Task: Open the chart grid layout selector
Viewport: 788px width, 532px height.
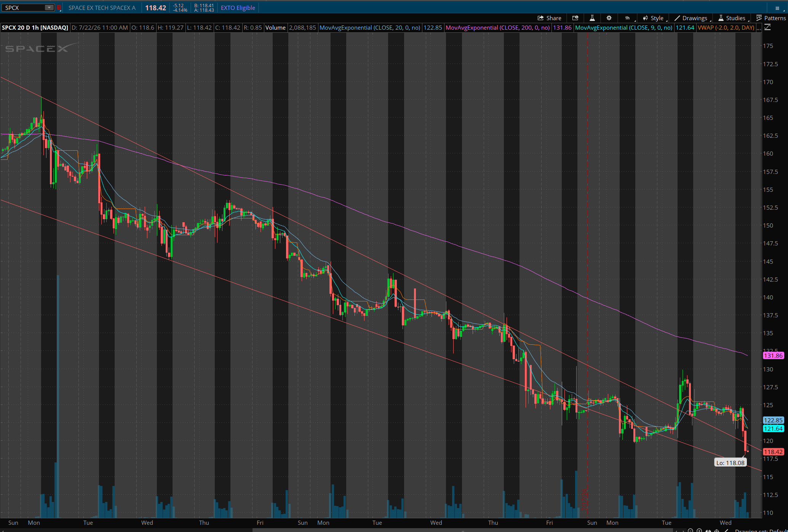Action: tap(777, 8)
